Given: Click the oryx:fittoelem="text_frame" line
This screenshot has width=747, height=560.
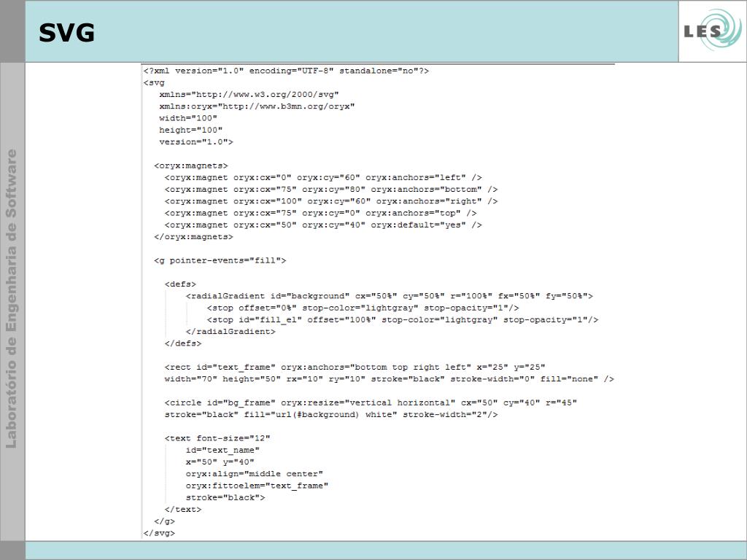Looking at the screenshot, I should pos(257,486).
